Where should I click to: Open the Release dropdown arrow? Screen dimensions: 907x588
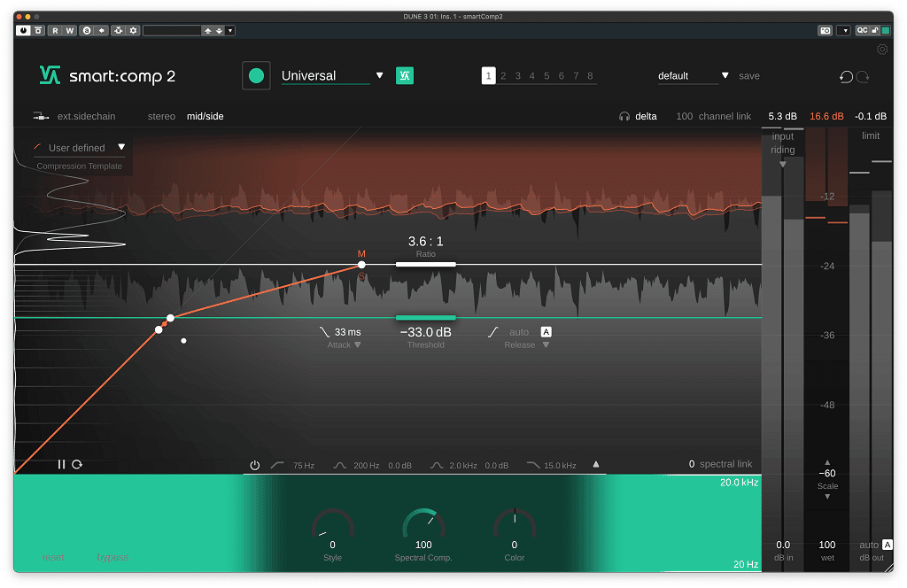546,344
